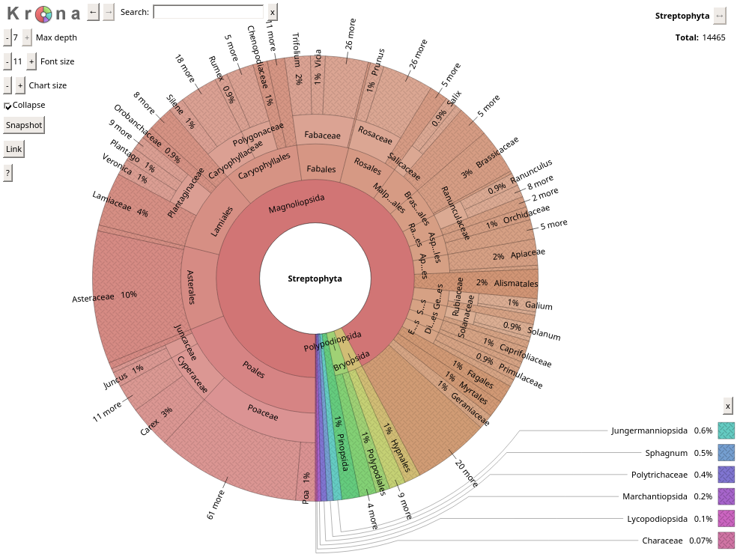Click the double-headed arrow button at top right
743x560 pixels.
[719, 16]
